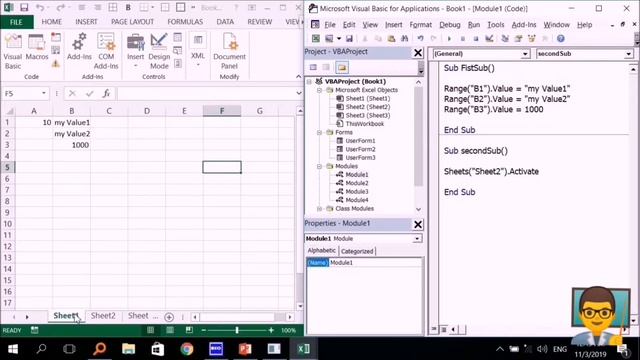Switch to the PAGE LAYOUT tab
640x360 pixels.
(132, 22)
